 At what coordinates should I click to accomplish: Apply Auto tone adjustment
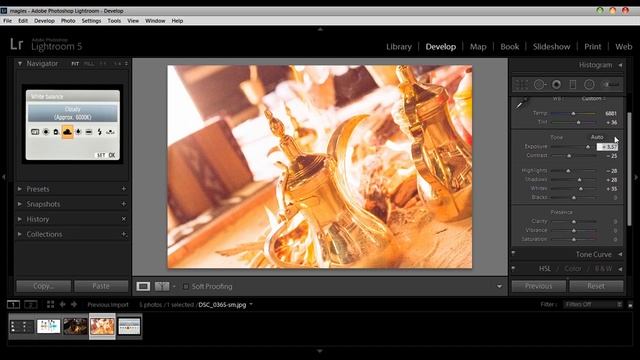point(597,137)
